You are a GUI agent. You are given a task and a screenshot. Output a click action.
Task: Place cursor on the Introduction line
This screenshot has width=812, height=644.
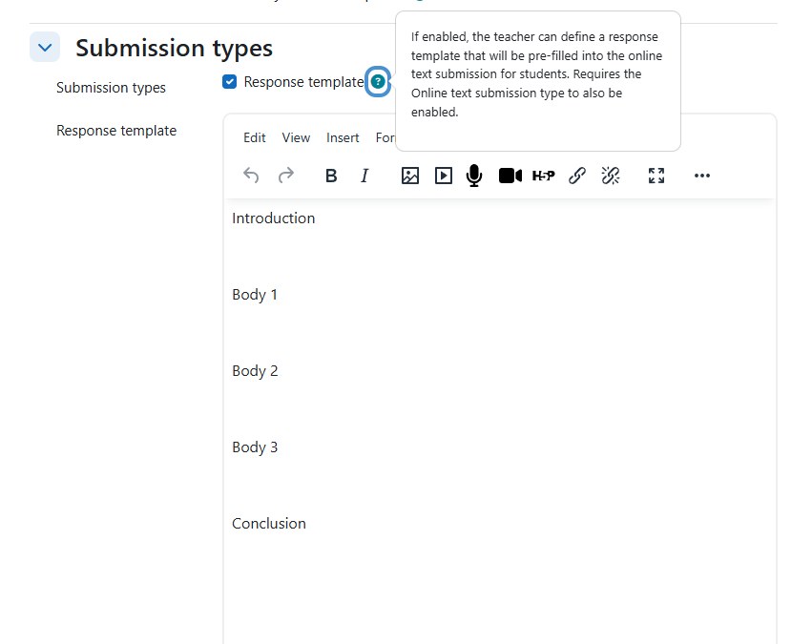[274, 218]
